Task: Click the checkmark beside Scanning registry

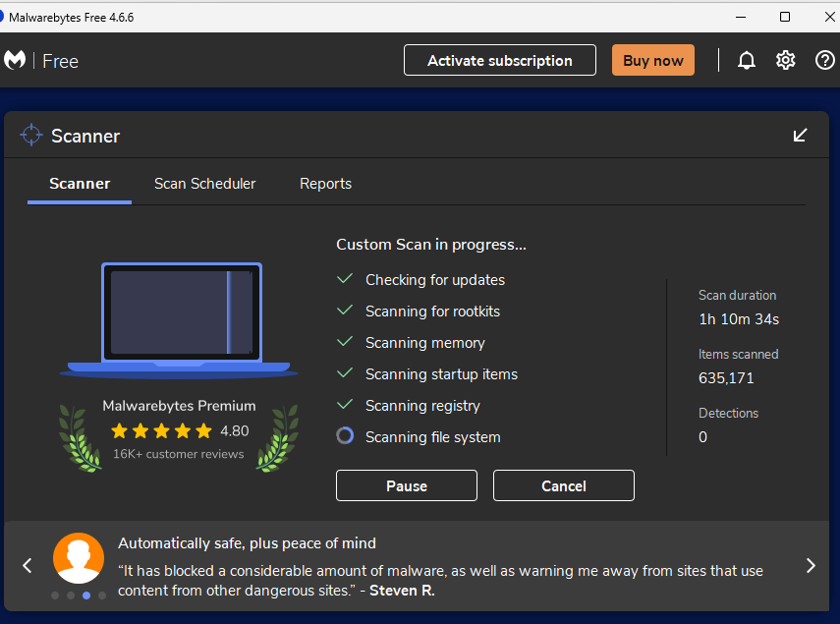Action: tap(345, 404)
